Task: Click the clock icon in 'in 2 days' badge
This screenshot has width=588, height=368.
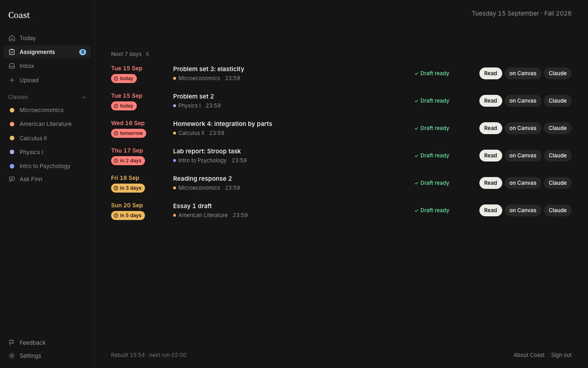Action: pyautogui.click(x=116, y=161)
